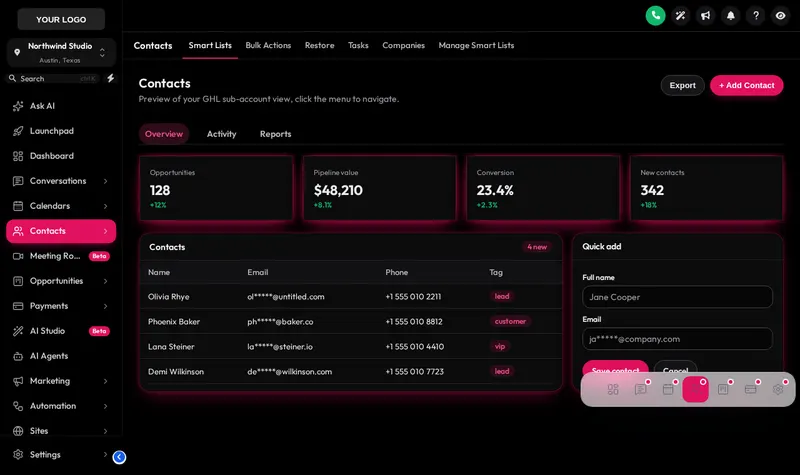Toggle the eye preview icon in header
This screenshot has height=475, width=800.
pos(781,15)
